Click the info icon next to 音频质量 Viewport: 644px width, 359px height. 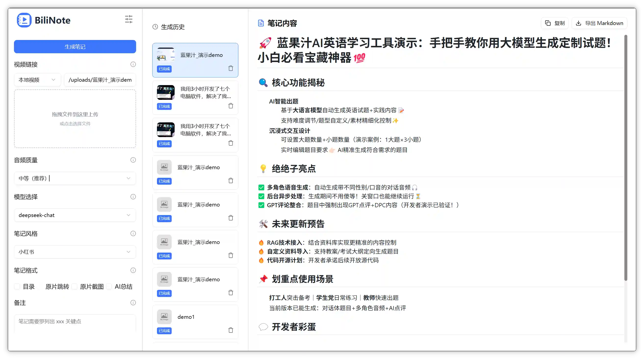[133, 160]
